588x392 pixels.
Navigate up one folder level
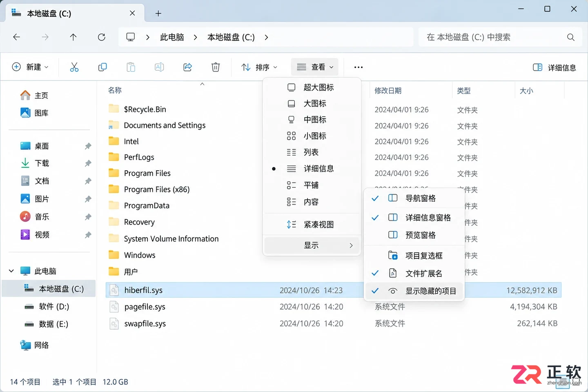[73, 37]
